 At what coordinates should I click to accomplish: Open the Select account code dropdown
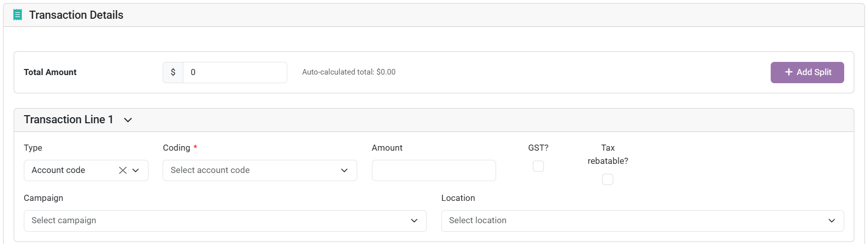(x=259, y=170)
